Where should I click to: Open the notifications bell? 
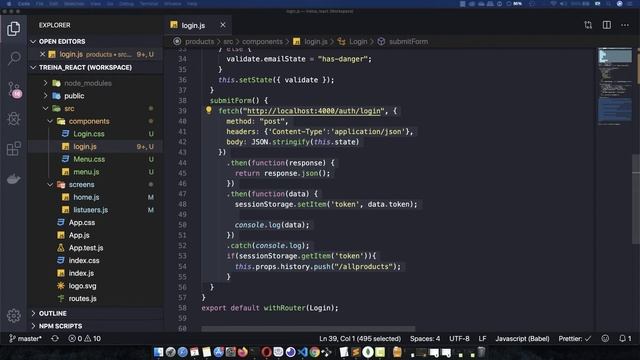click(x=625, y=338)
